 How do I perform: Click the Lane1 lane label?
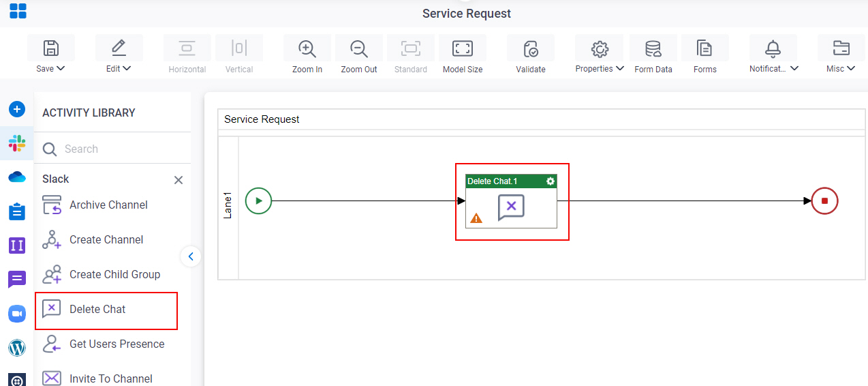228,205
